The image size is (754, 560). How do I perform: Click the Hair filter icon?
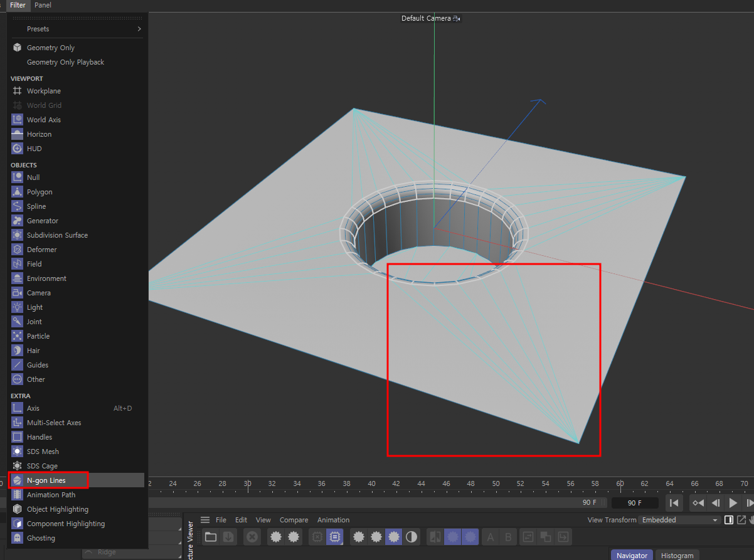(x=18, y=351)
